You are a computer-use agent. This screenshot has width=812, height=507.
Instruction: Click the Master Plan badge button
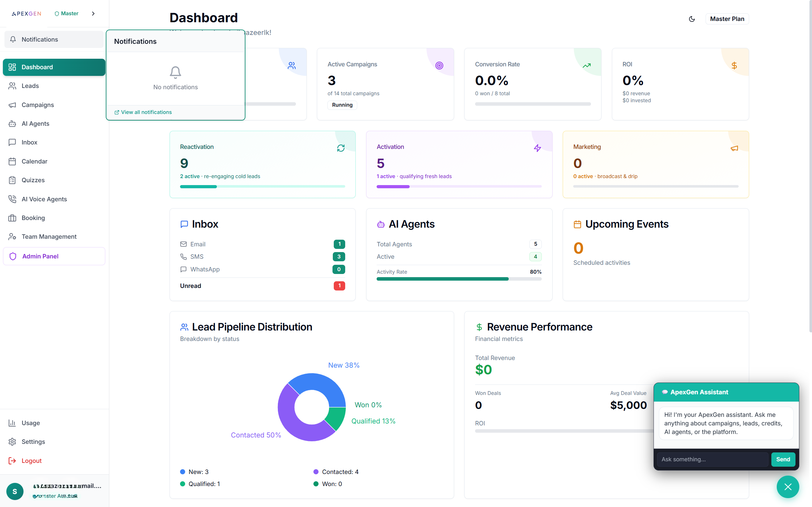point(727,19)
